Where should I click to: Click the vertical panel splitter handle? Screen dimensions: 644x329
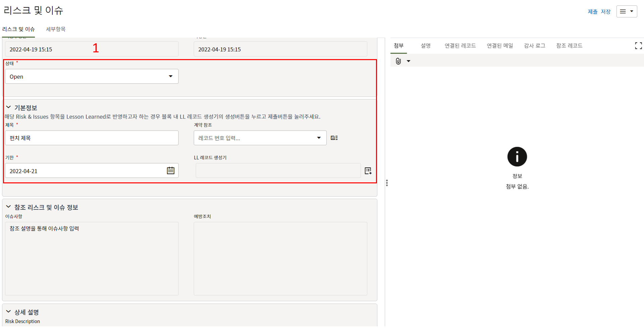pos(387,183)
